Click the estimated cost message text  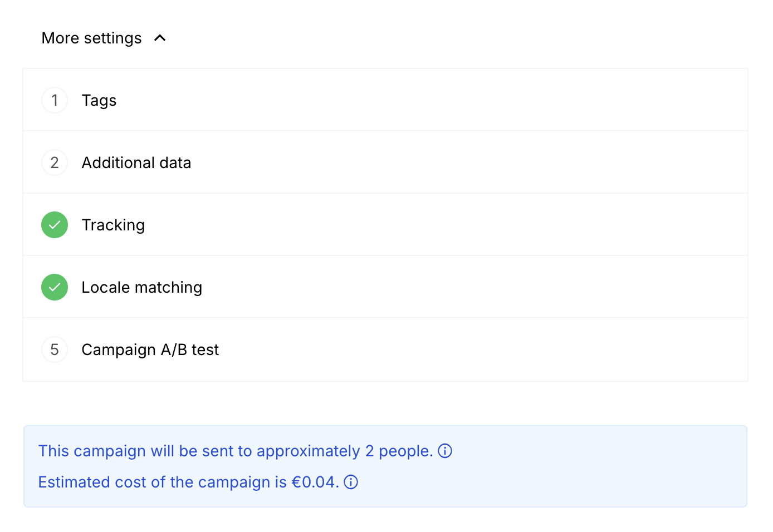pyautogui.click(x=189, y=482)
